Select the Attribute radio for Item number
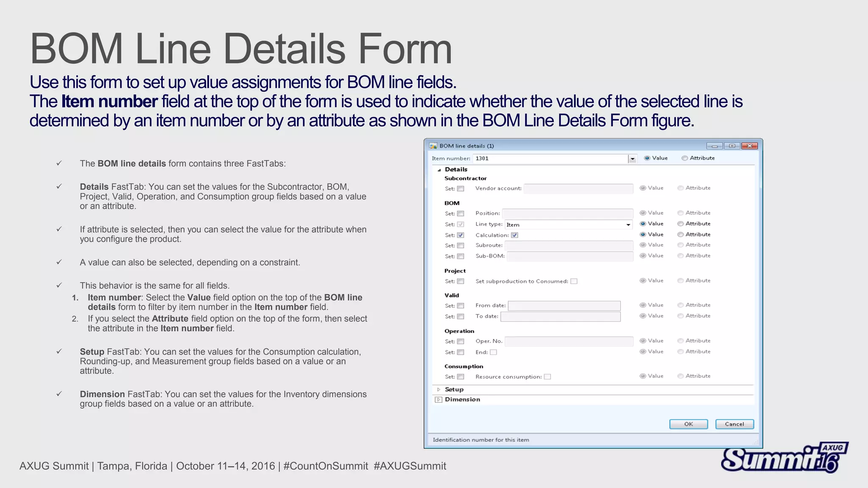 (684, 158)
